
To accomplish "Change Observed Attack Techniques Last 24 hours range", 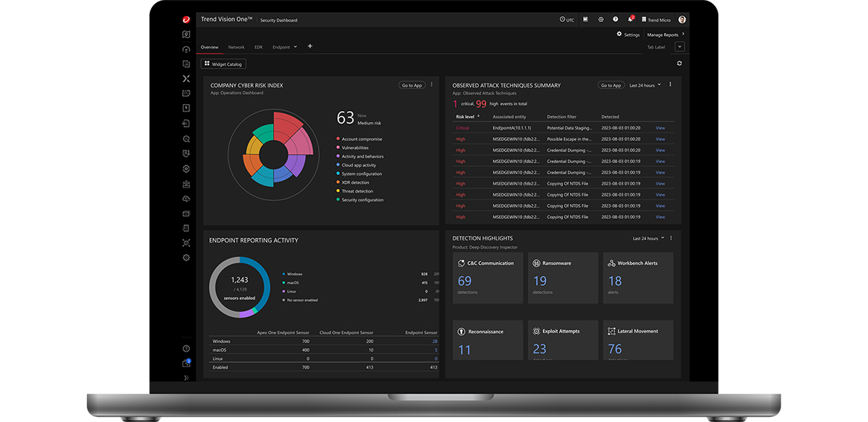I will (645, 85).
